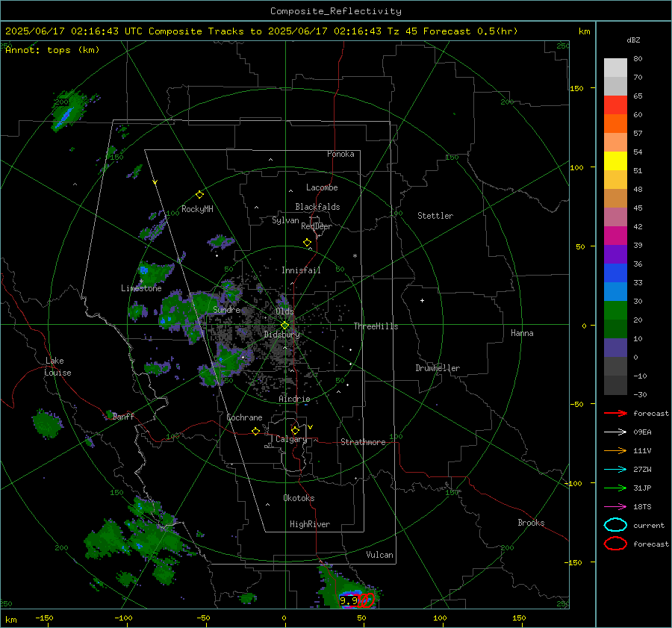Click the yellow diamond marker below RedDeer
Image resolution: width=672 pixels, height=628 pixels.
click(x=307, y=243)
